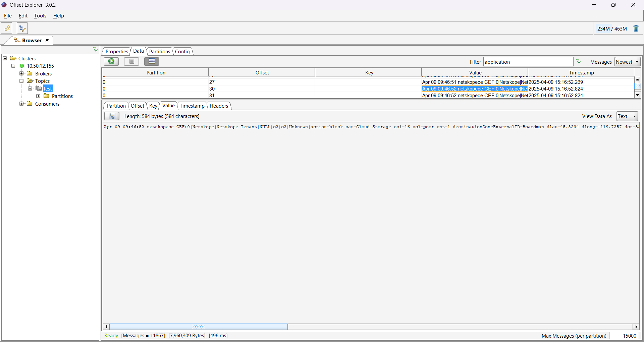Open the View Data As Text dropdown
This screenshot has height=342, width=644.
[627, 116]
